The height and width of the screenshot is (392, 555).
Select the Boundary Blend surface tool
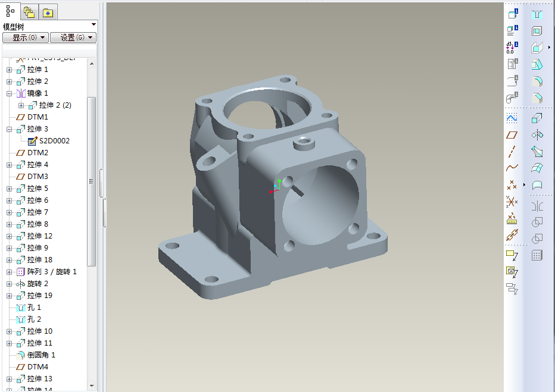pyautogui.click(x=537, y=168)
